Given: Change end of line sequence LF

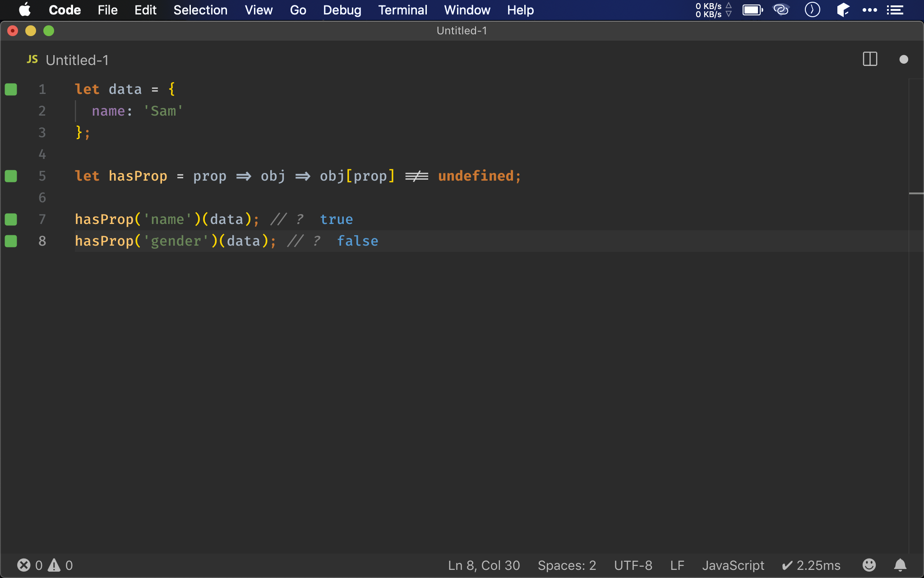Looking at the screenshot, I should tap(677, 565).
